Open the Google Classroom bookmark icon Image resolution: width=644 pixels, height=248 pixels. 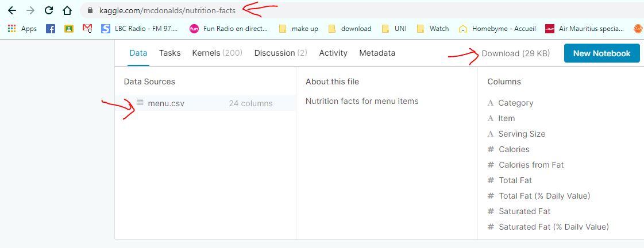pos(68,29)
